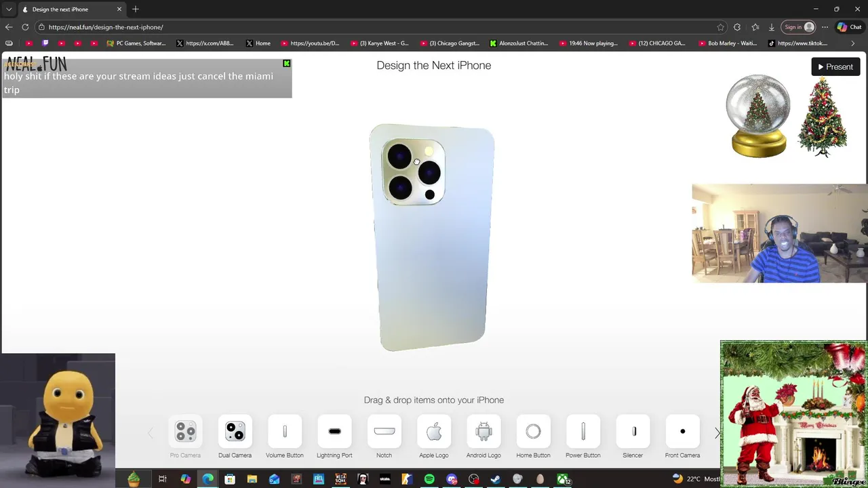868x488 pixels.
Task: Open the tiktok bookmark
Action: point(797,43)
